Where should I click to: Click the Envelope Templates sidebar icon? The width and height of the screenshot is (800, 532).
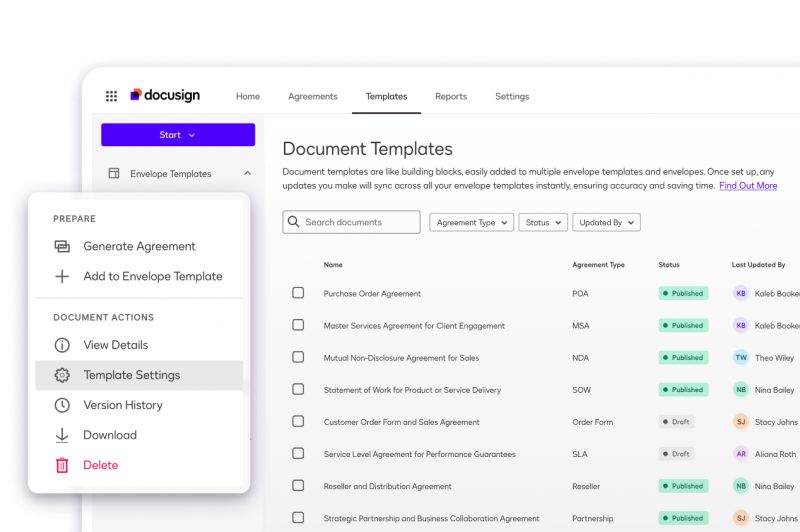click(114, 173)
